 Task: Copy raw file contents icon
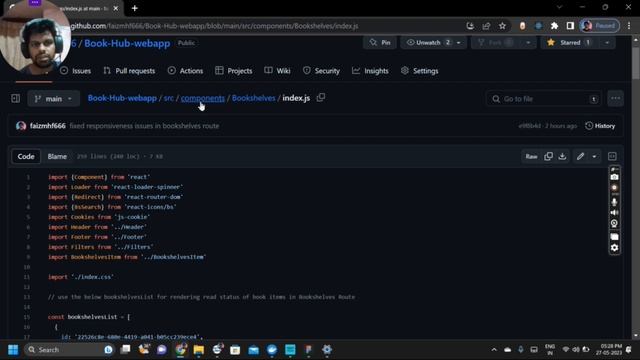(x=549, y=156)
